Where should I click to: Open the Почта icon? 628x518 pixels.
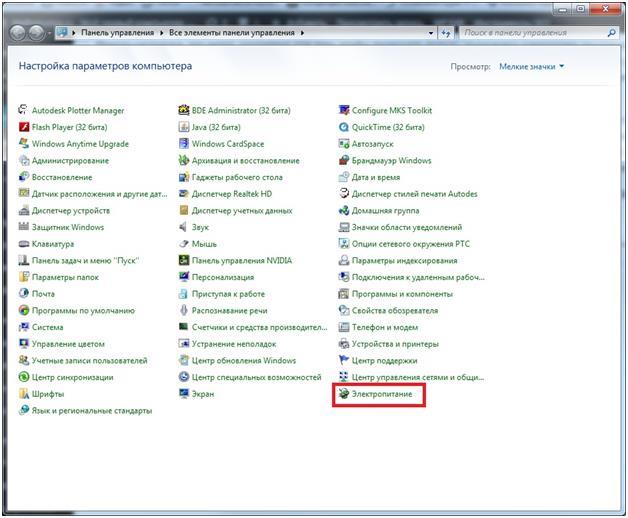tap(24, 294)
